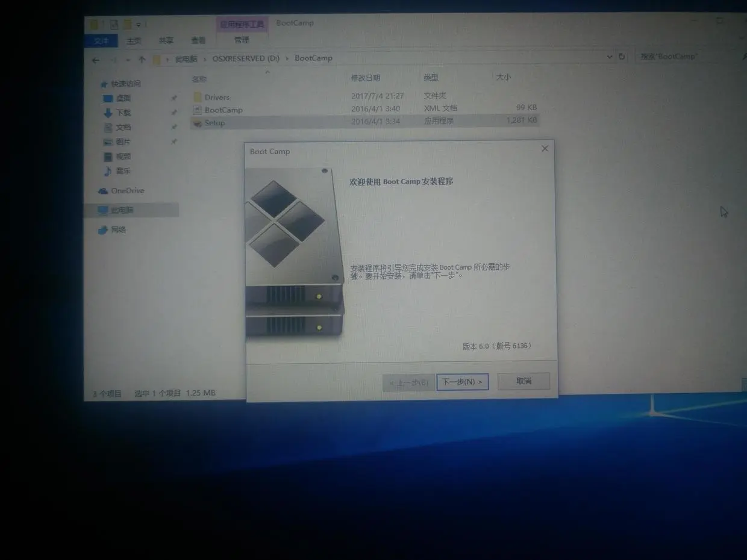Select the BootCamp XML file icon
The height and width of the screenshot is (560, 747).
pyautogui.click(x=198, y=110)
